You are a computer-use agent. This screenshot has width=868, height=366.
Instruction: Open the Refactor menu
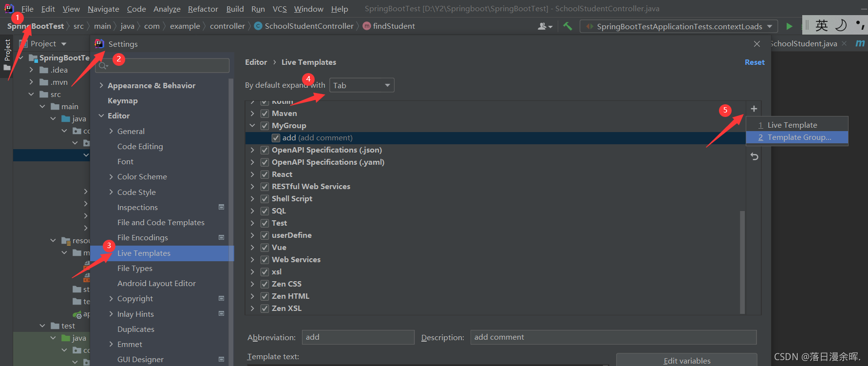[x=203, y=9]
